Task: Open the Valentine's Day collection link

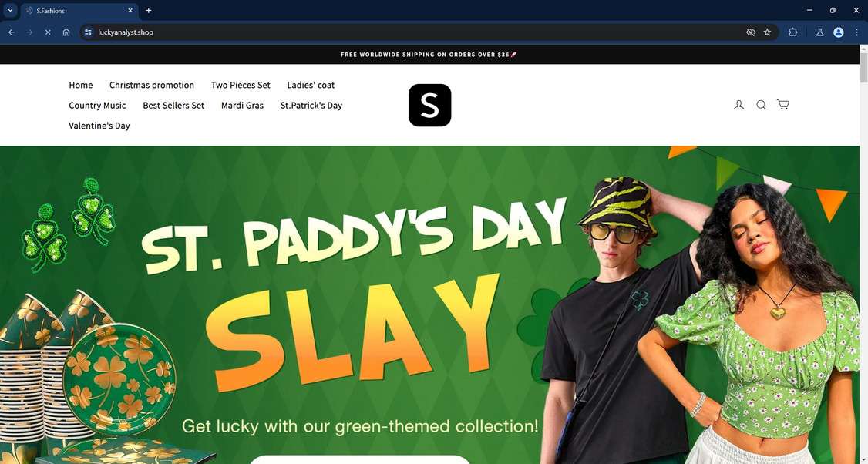Action: pos(99,126)
